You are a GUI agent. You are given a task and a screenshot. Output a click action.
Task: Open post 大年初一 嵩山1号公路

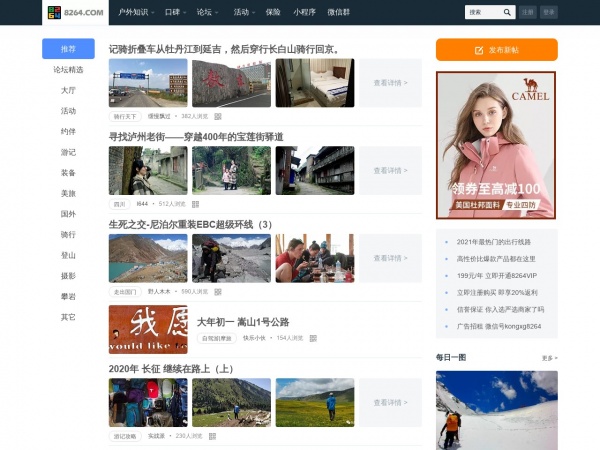[x=243, y=322]
